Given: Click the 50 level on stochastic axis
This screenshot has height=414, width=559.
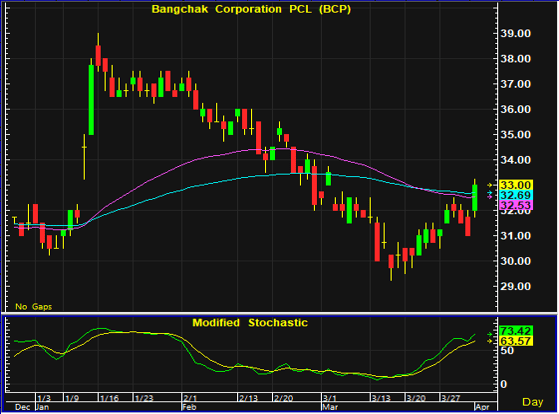Looking at the screenshot, I should [507, 351].
